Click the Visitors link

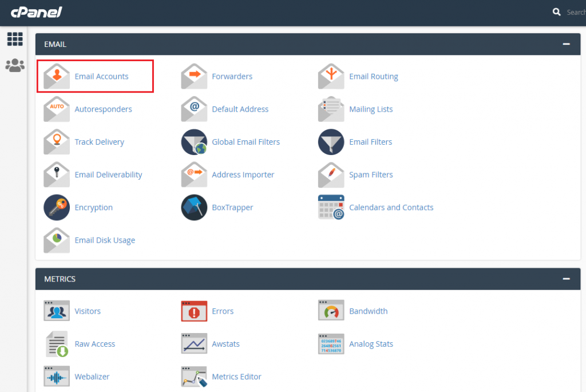click(88, 311)
